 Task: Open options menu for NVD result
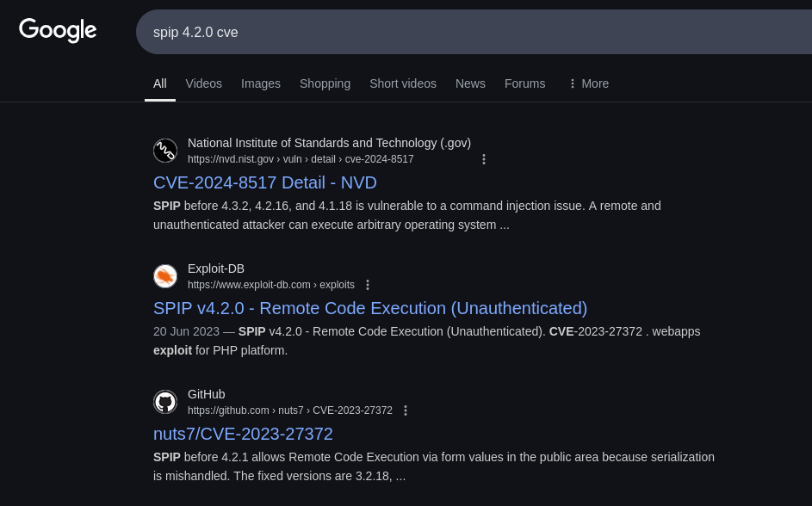(484, 159)
